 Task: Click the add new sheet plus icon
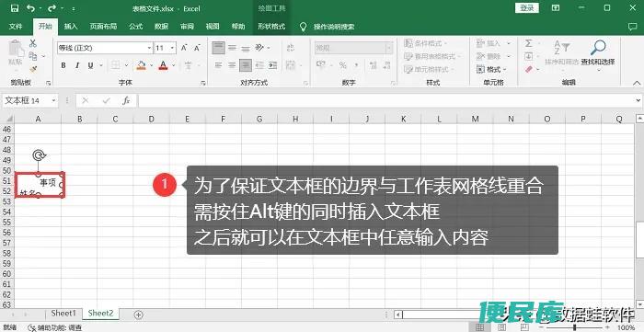139,315
